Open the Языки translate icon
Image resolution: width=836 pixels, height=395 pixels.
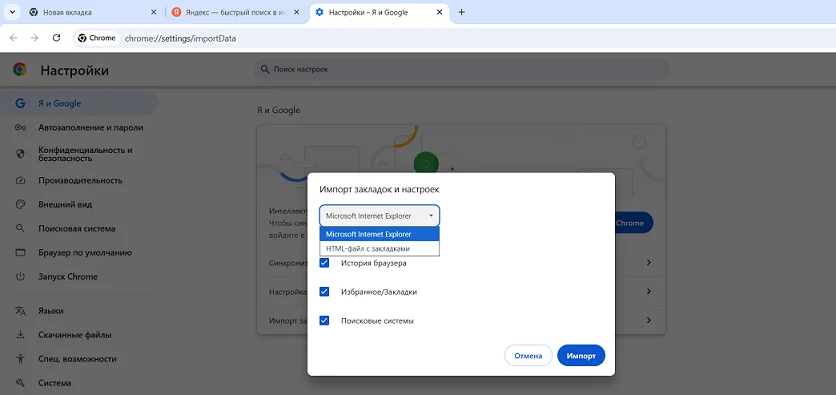[20, 311]
